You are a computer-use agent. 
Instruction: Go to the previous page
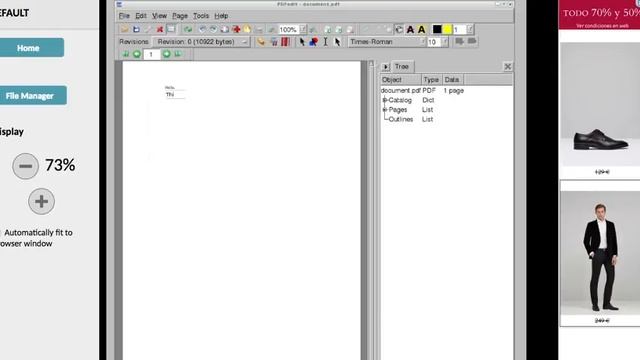click(x=137, y=54)
